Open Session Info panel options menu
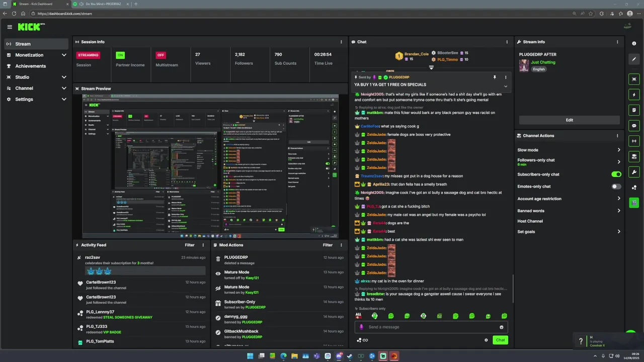This screenshot has height=362, width=644. click(x=341, y=42)
